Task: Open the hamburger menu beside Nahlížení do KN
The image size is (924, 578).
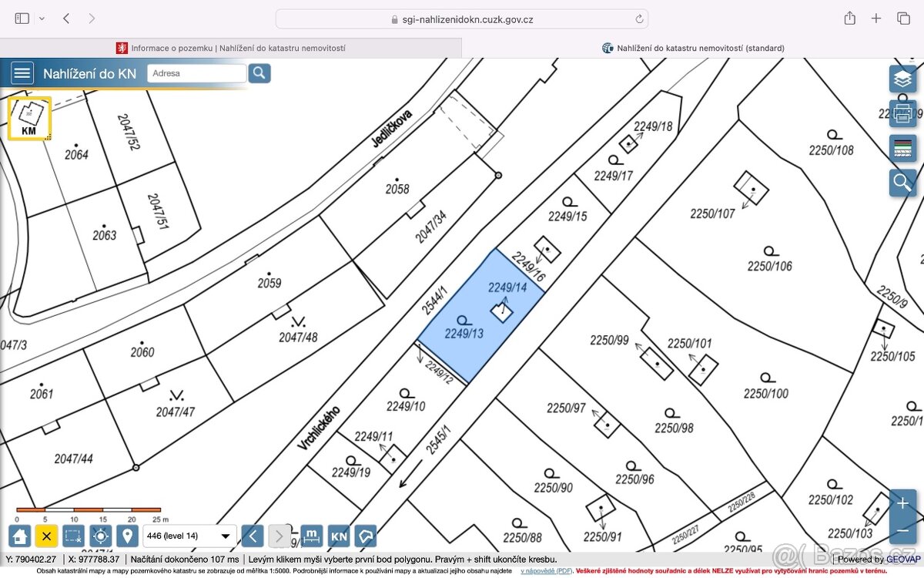Action: point(22,73)
